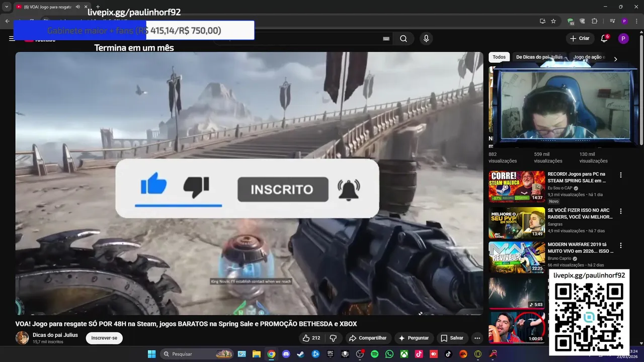Open EA app from taskbar
The image size is (644, 362).
[463, 354]
